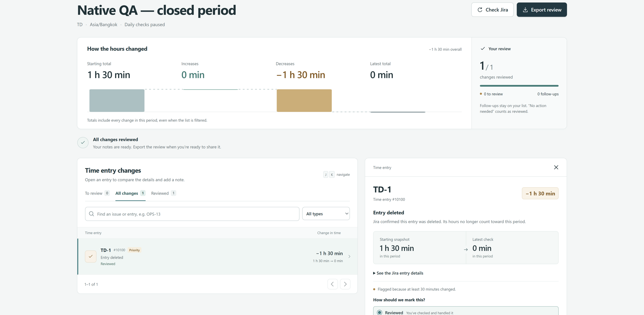Open TD-1 row chevron arrow
Viewport: 644px width, 315px height.
349,257
